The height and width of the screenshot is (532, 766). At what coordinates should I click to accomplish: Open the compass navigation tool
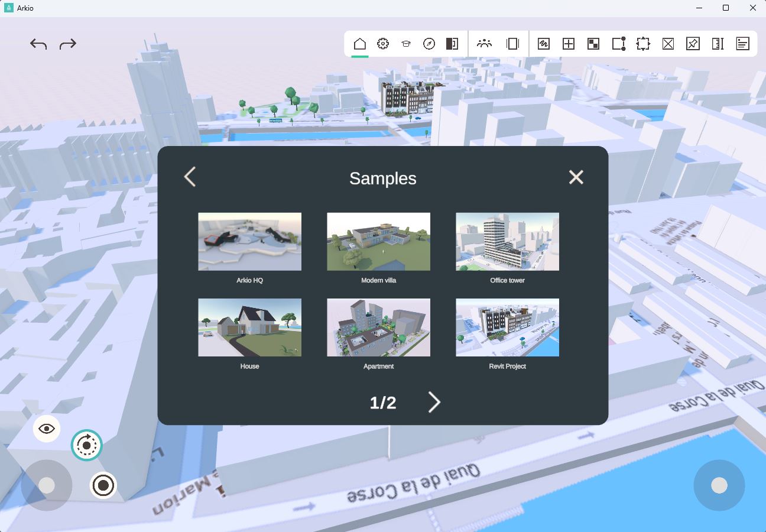click(429, 44)
